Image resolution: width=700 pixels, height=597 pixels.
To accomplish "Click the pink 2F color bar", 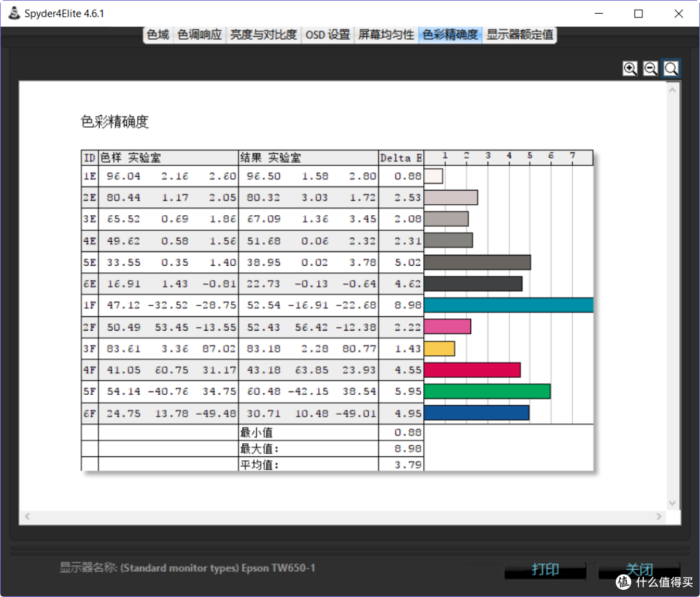I will [x=447, y=327].
